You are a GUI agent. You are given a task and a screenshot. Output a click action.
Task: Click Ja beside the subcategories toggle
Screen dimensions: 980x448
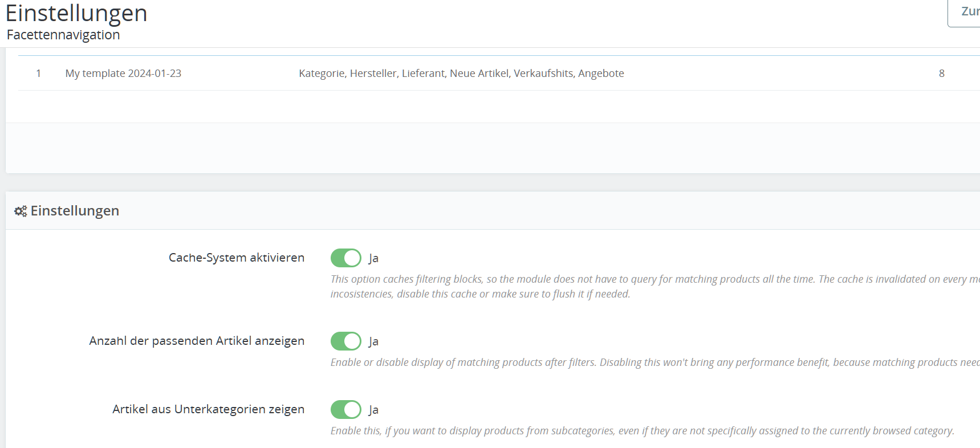(x=373, y=410)
